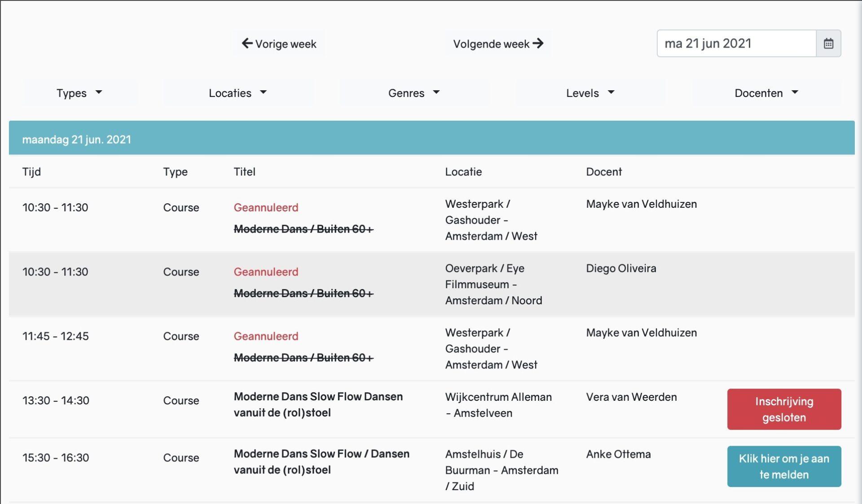862x504 pixels.
Task: Click the date field showing ma 21 jun 2021
Action: 736,44
